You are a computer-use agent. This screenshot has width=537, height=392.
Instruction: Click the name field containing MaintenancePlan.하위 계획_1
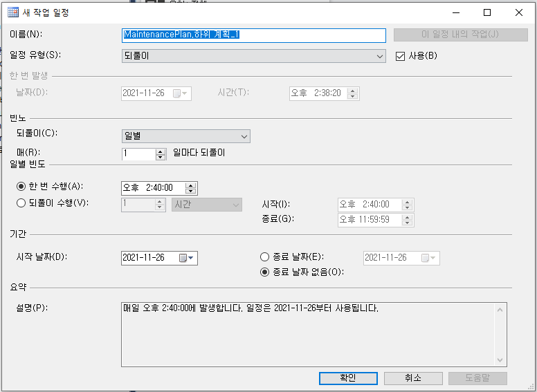coord(254,35)
